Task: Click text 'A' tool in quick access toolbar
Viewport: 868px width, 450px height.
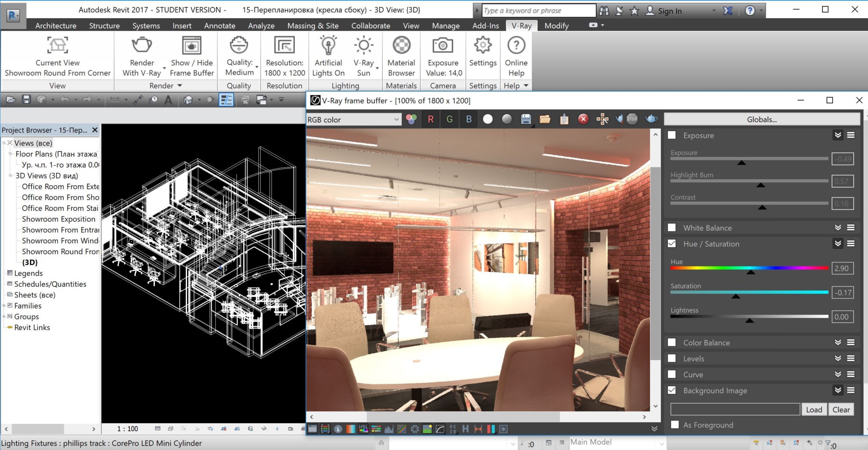Action: (x=168, y=100)
